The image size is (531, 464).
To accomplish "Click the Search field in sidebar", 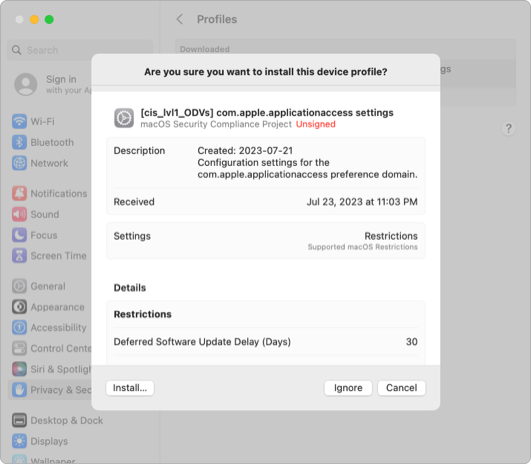I will coord(80,50).
